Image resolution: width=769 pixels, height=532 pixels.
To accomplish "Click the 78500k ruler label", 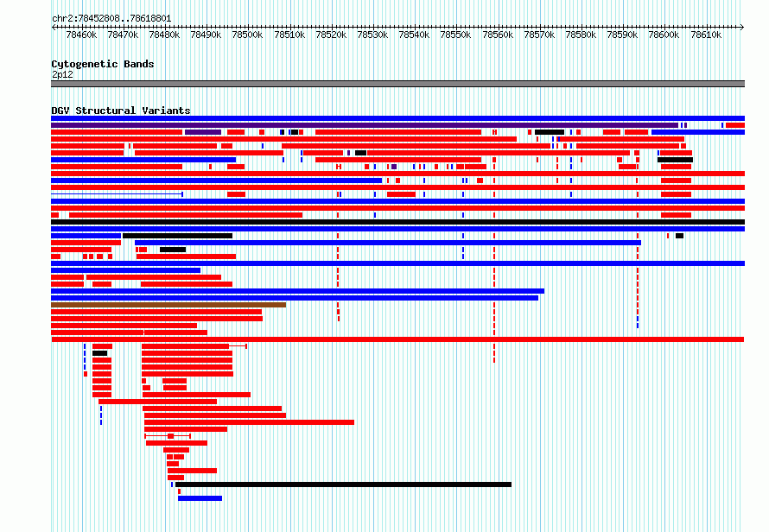I will coord(247,35).
